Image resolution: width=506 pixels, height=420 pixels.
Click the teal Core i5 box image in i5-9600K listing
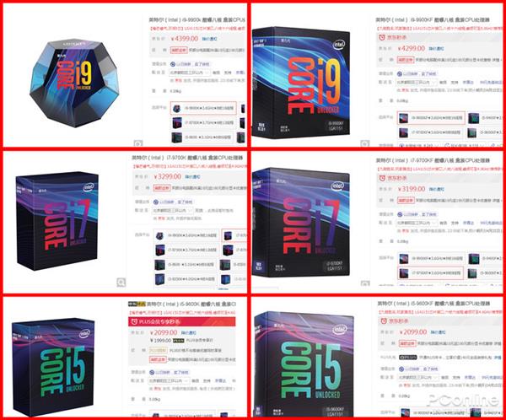[53, 366]
